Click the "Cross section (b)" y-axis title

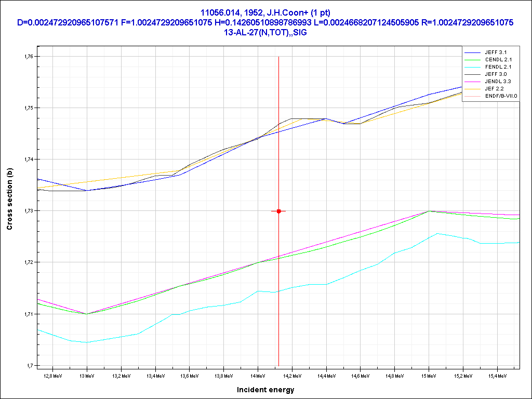9,199
